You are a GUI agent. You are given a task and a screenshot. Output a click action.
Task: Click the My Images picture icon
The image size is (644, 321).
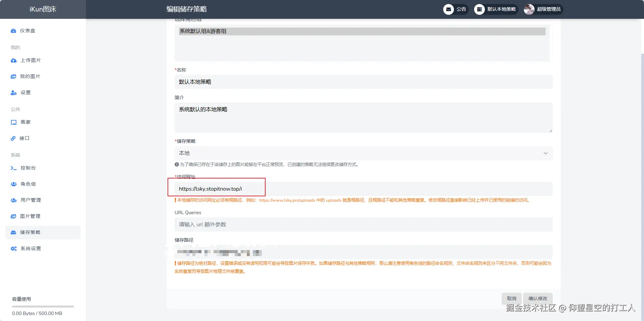13,77
